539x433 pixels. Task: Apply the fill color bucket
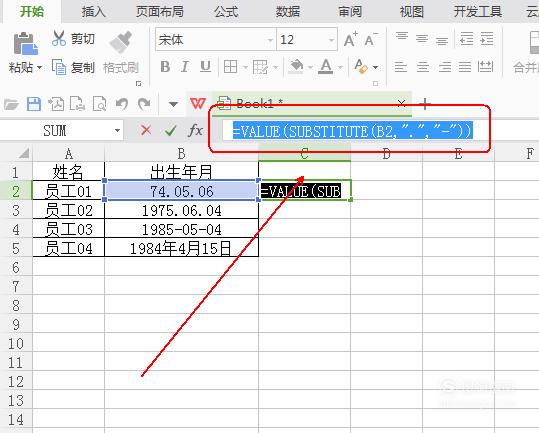click(x=296, y=67)
